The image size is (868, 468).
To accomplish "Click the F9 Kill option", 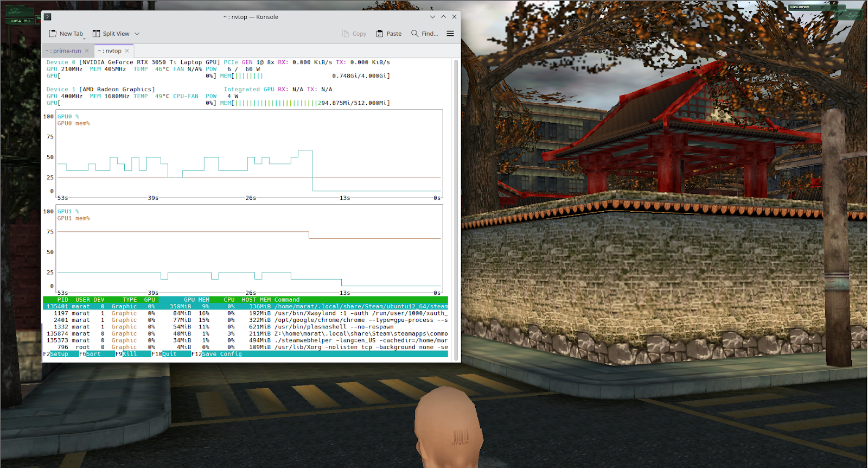I will (126, 354).
